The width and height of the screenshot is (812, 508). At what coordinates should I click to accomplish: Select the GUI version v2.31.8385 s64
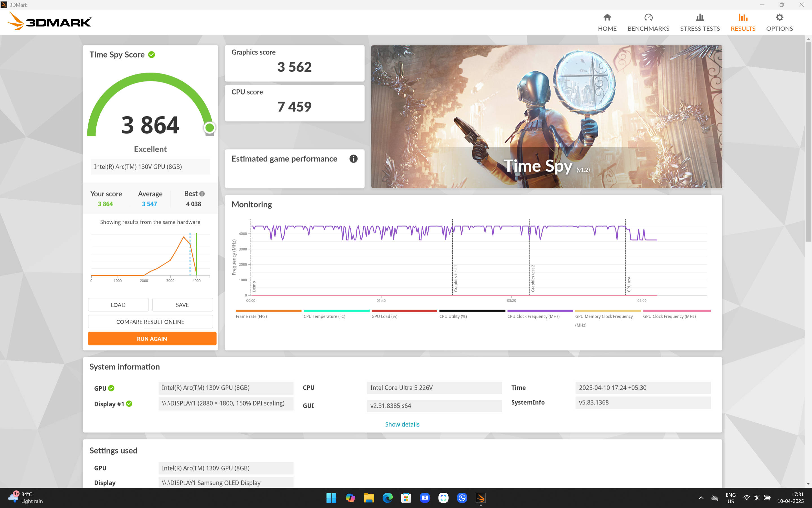pos(434,406)
